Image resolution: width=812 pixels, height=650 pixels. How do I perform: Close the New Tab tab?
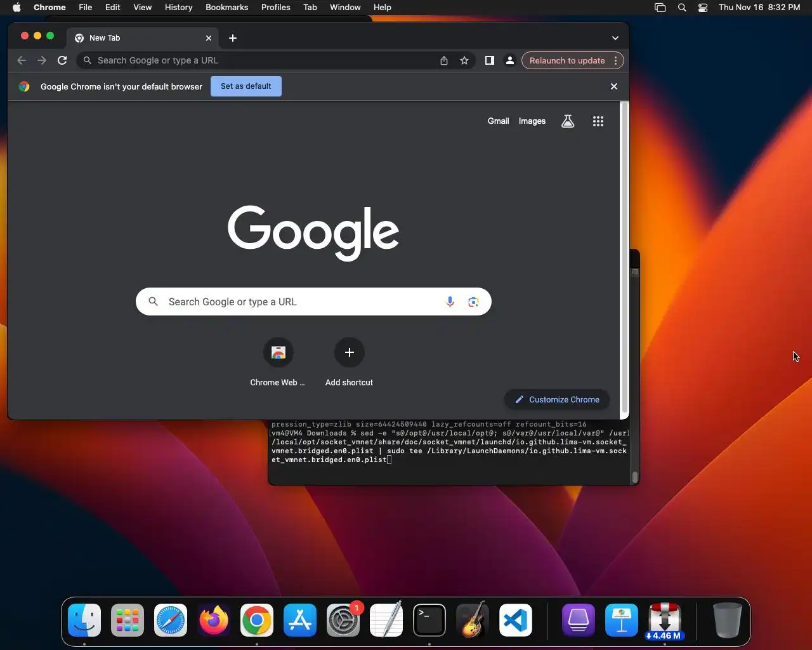(x=209, y=38)
